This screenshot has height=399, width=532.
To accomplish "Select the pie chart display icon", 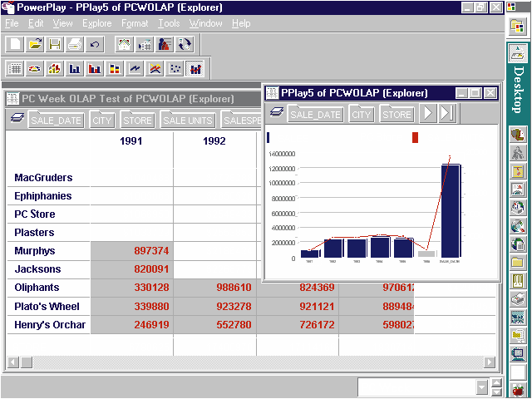I will pos(35,69).
